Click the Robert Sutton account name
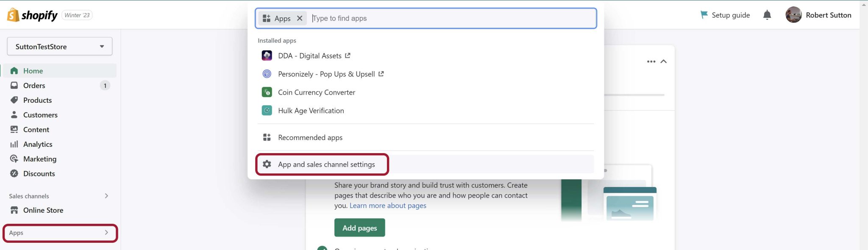Screen dimensions: 868x250 (828, 15)
